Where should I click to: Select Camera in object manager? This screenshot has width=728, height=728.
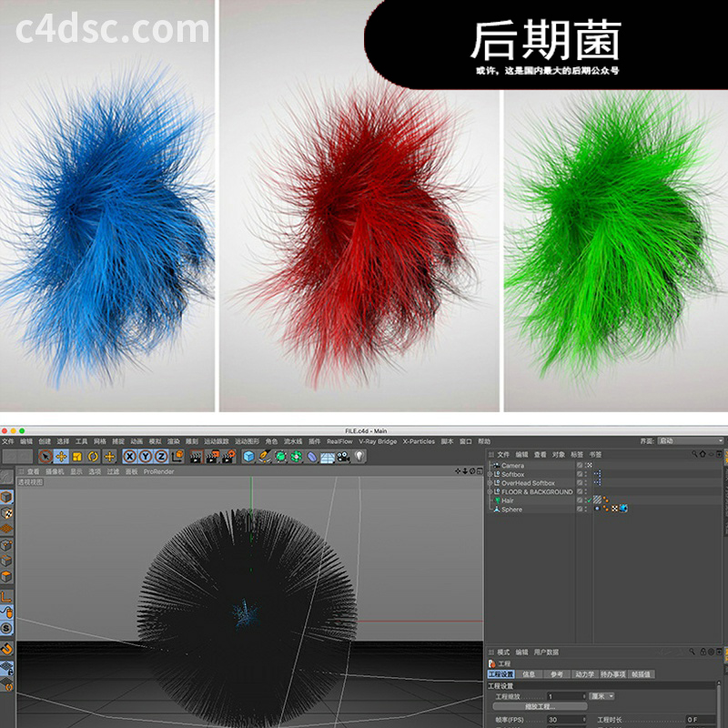[512, 466]
